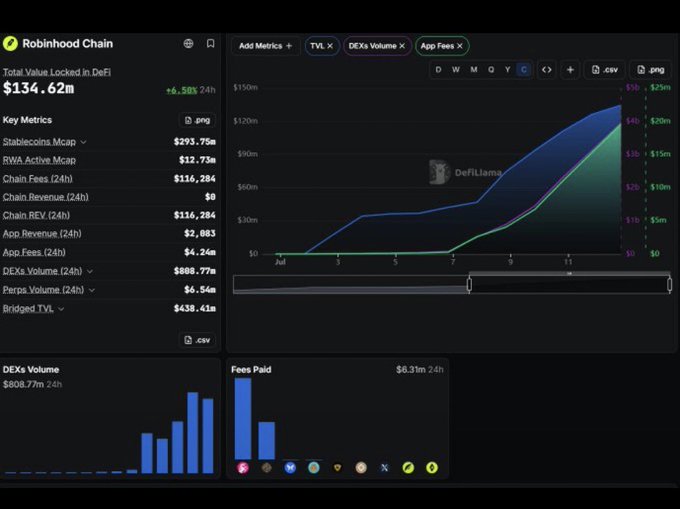Click the Robinhood Chain logo icon

(x=10, y=43)
